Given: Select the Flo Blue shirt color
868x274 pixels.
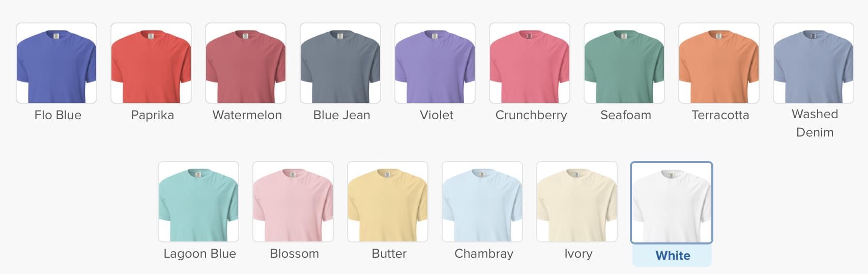Looking at the screenshot, I should tap(56, 63).
